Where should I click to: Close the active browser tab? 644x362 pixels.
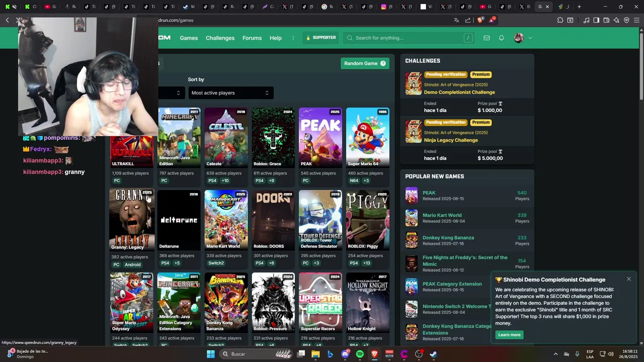(547, 7)
